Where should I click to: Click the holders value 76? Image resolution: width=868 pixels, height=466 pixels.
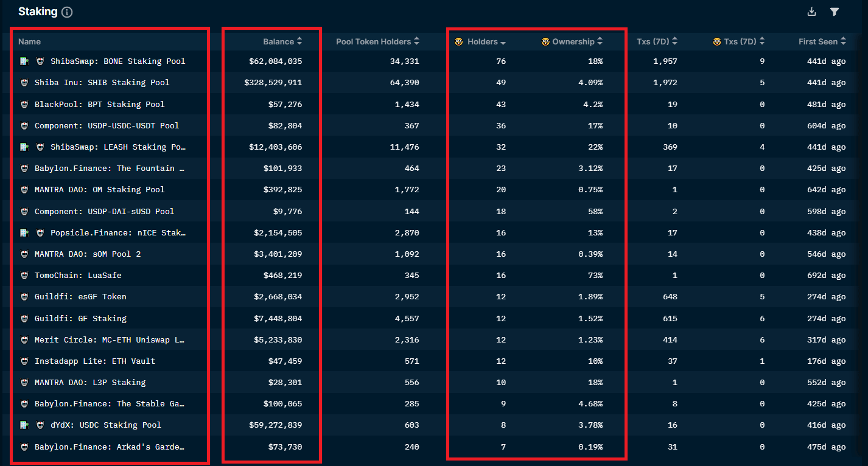(x=501, y=61)
